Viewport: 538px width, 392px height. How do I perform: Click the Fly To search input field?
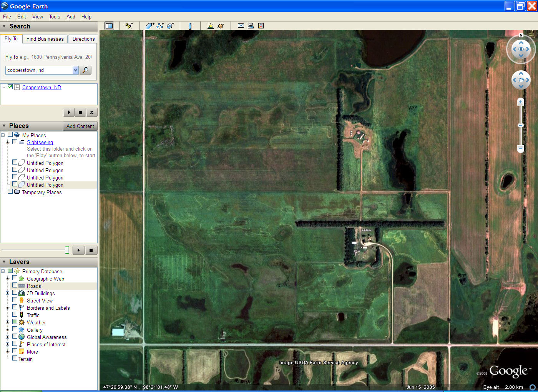click(39, 70)
